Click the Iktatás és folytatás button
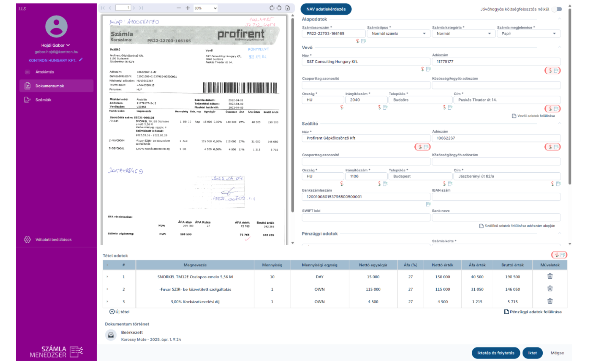 click(x=496, y=353)
